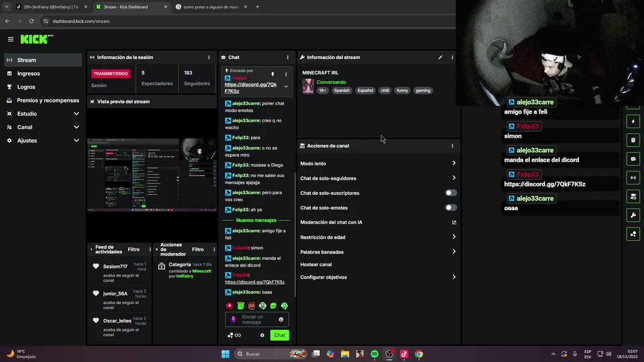The image size is (644, 362).
Task: Open Discord link in Fxlip33's chat message
Action: 255,282
